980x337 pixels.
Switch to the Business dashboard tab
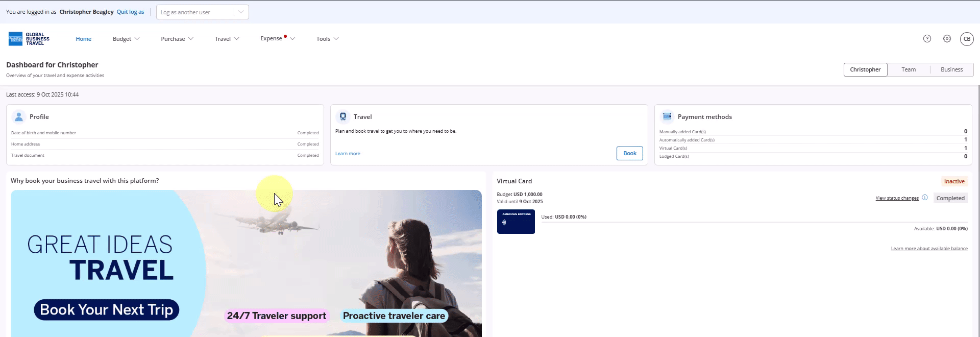pos(951,69)
